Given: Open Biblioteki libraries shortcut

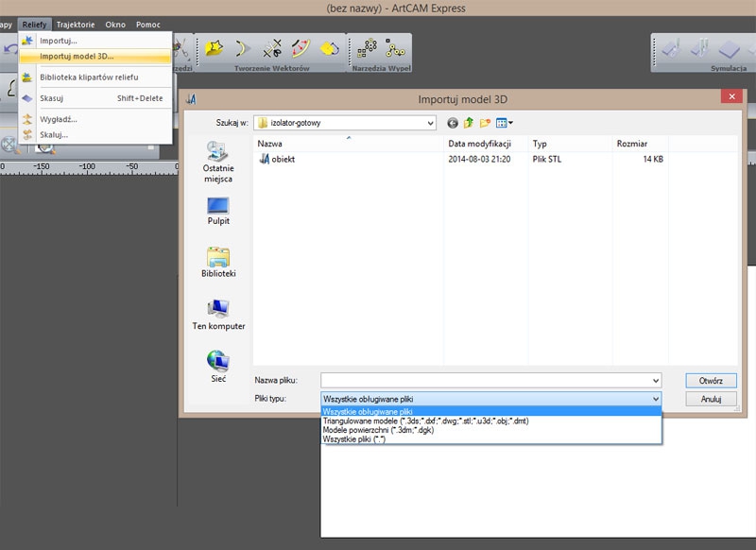Looking at the screenshot, I should click(218, 262).
